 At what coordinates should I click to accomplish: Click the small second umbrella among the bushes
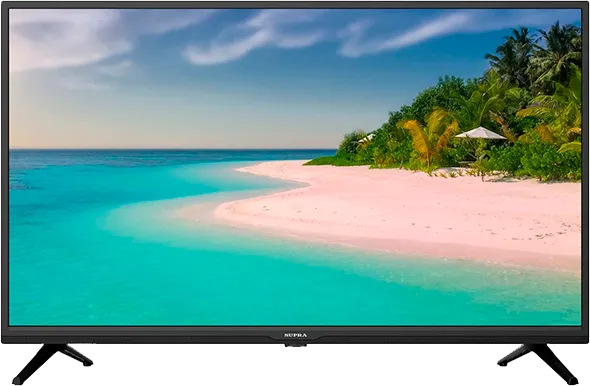pos(366,138)
